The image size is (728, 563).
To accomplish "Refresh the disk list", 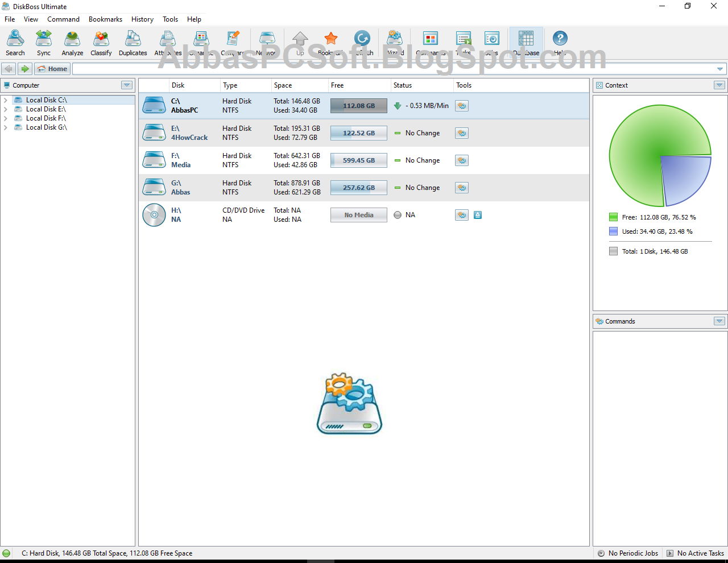I will [x=362, y=43].
